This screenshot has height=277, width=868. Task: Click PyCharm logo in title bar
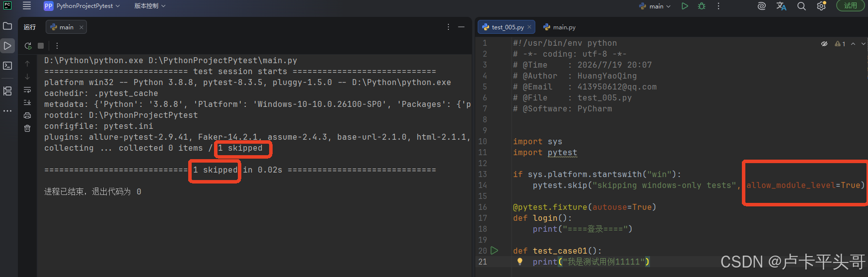coord(7,6)
